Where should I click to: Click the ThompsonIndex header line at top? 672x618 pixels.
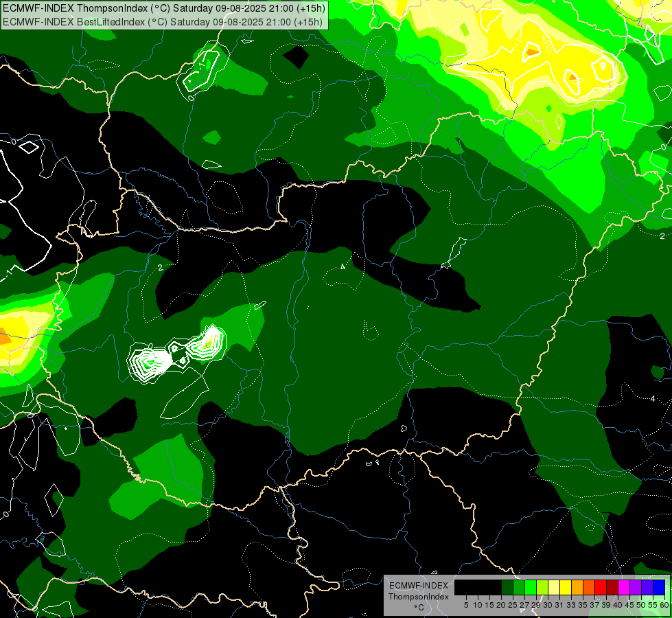click(164, 8)
